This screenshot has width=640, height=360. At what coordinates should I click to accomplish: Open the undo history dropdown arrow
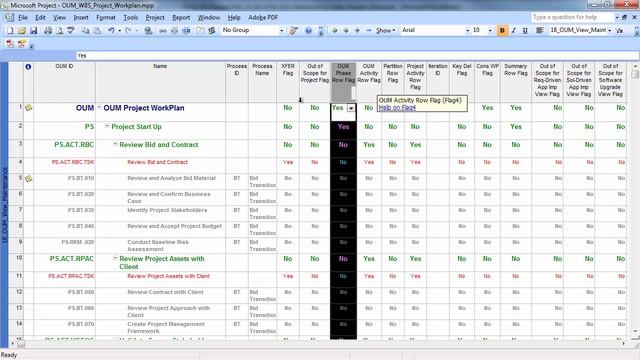(x=119, y=31)
